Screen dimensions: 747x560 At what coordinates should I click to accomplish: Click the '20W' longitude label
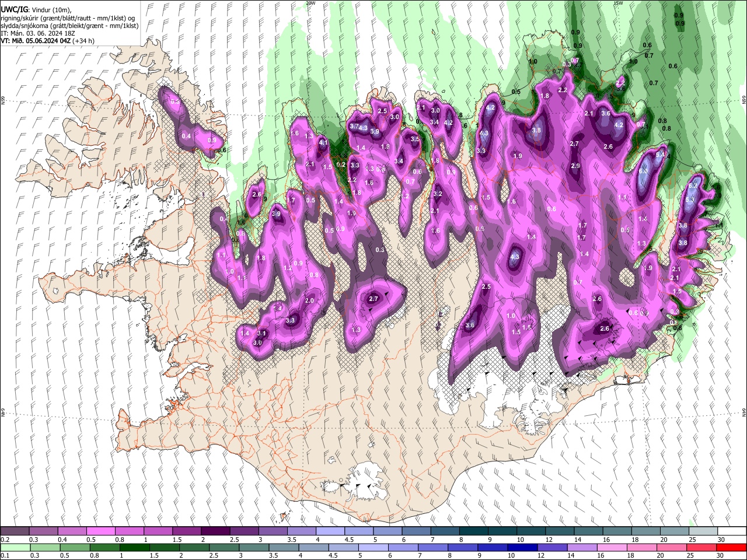[310, 3]
